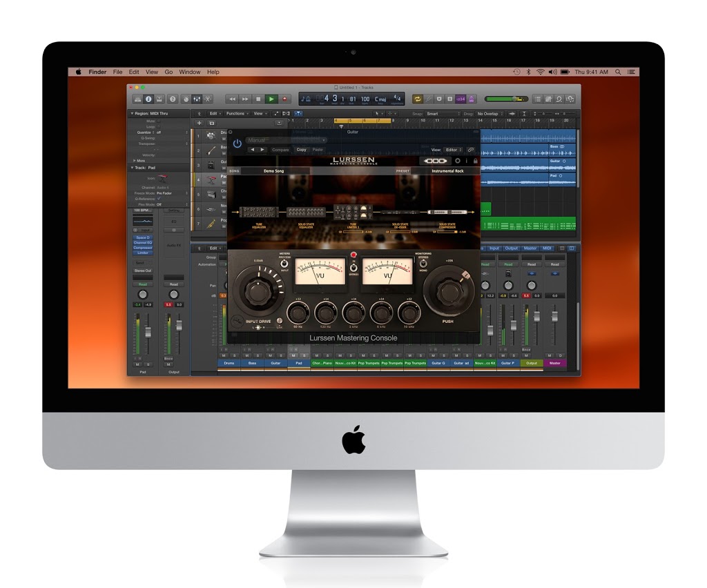Open the Snap Smart dropdown

[441, 113]
